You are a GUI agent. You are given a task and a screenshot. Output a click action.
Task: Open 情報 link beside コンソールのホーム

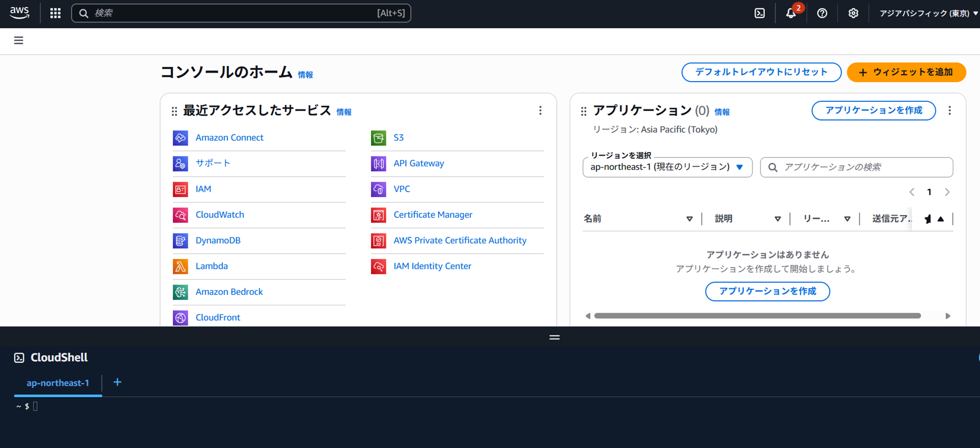click(x=305, y=75)
